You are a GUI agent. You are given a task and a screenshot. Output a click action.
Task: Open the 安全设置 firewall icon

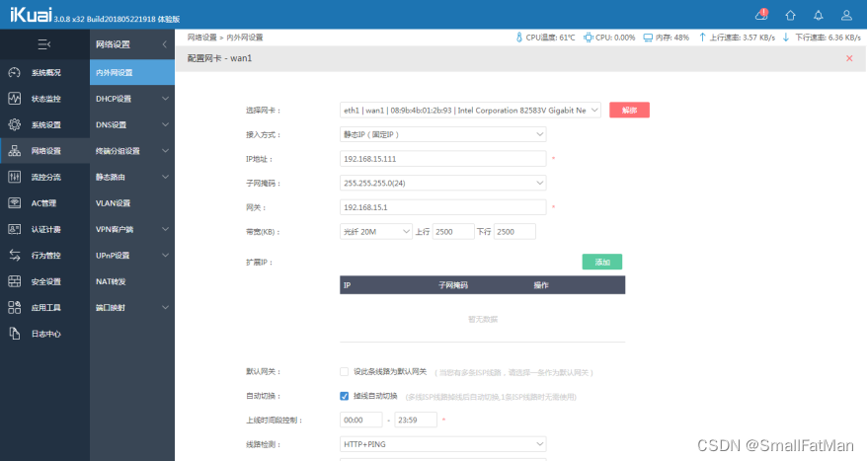[x=15, y=281]
